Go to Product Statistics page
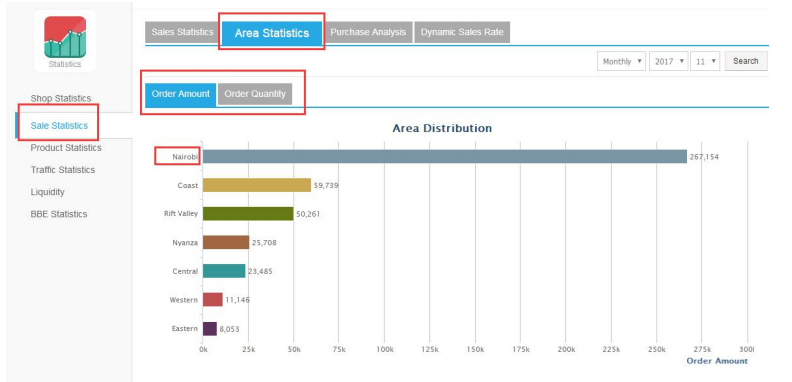Screen dimensions: 792x382 [66, 148]
